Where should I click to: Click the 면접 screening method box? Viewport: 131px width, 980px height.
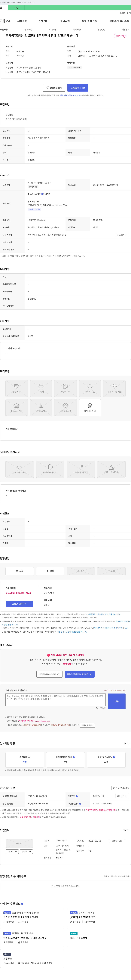(50, 571)
